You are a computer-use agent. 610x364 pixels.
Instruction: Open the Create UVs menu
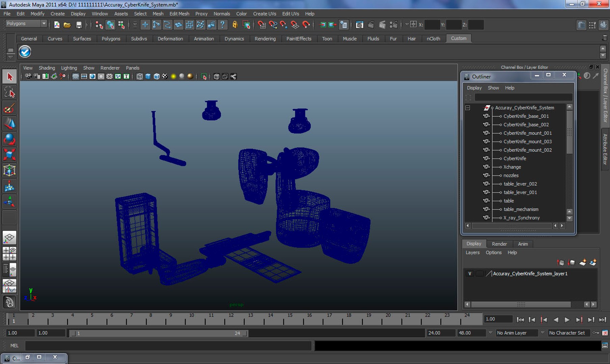pos(265,14)
